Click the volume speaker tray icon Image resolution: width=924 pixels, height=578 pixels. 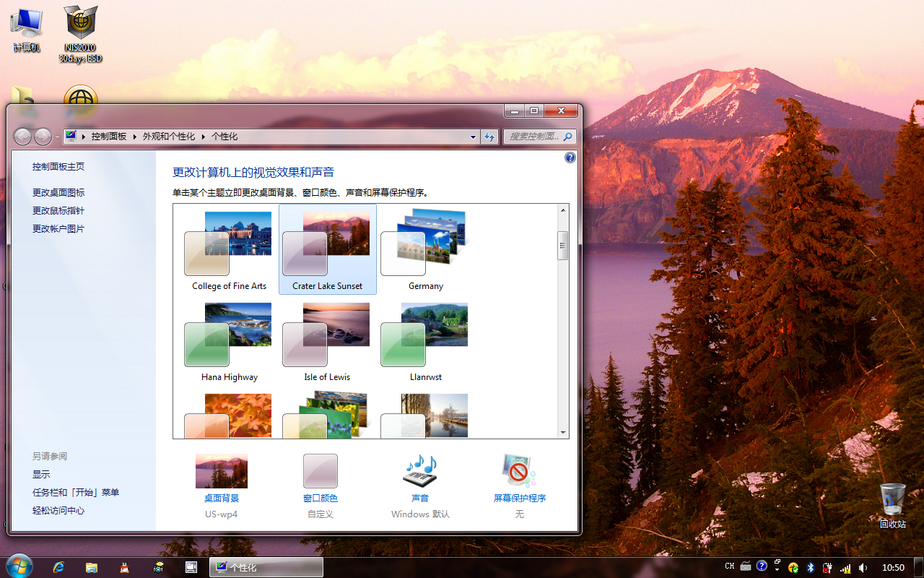pyautogui.click(x=863, y=568)
